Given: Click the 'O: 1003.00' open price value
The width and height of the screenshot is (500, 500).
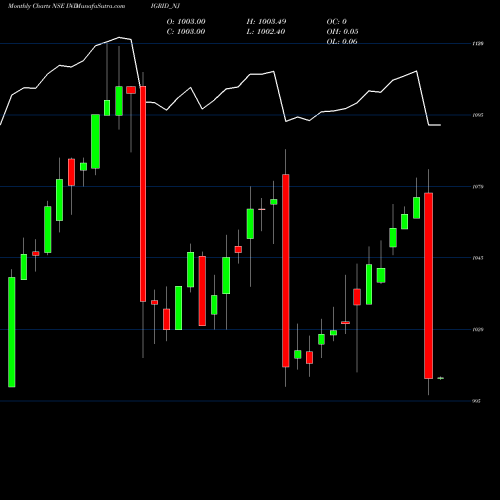Looking at the screenshot, I should (186, 22).
